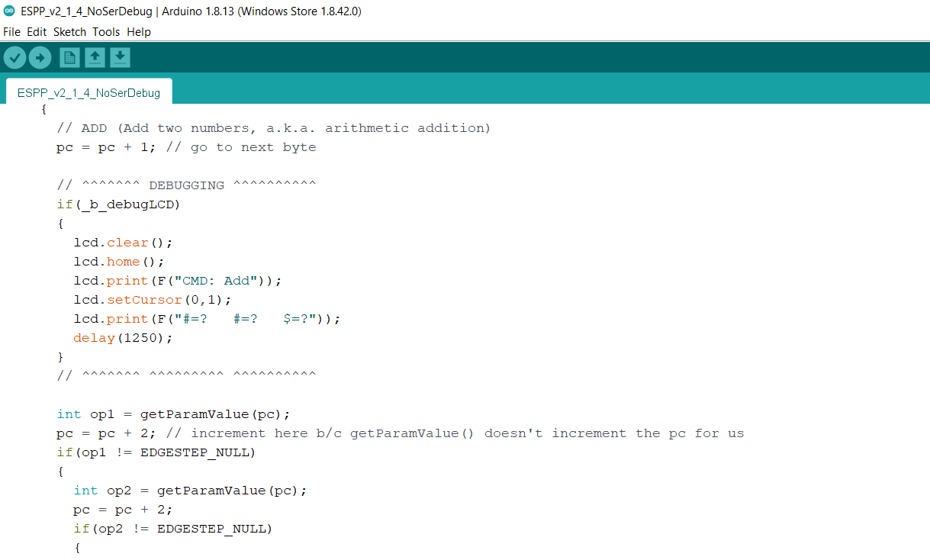
Task: Place cursor on the delay(1250) line
Action: 124,338
